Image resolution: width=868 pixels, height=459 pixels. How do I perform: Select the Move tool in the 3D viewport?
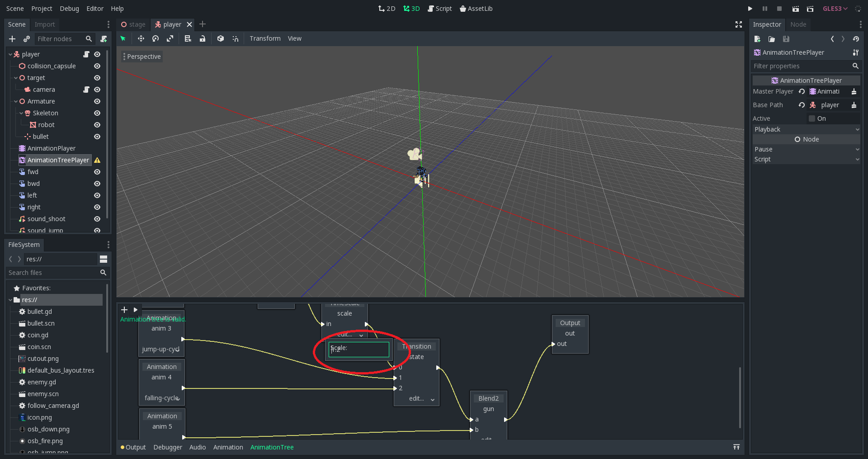pos(141,38)
